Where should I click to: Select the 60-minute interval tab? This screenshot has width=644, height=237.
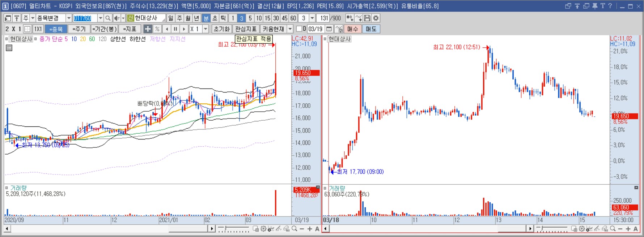tap(293, 18)
